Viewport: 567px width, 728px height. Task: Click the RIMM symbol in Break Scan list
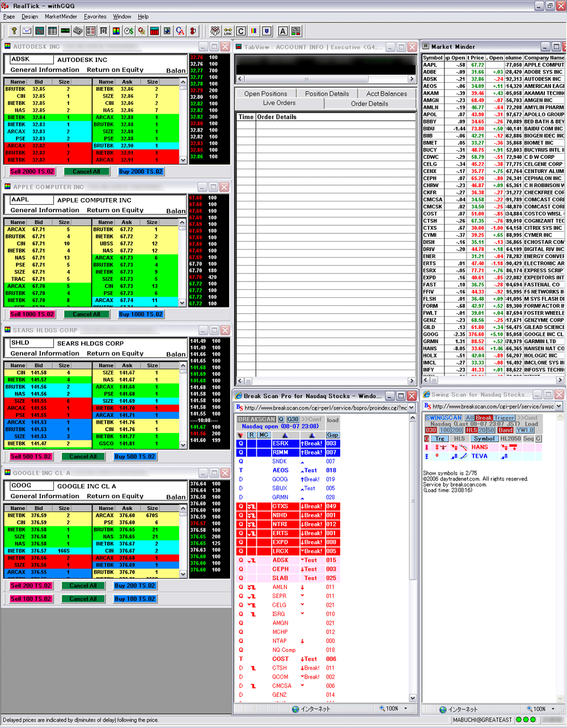click(280, 453)
